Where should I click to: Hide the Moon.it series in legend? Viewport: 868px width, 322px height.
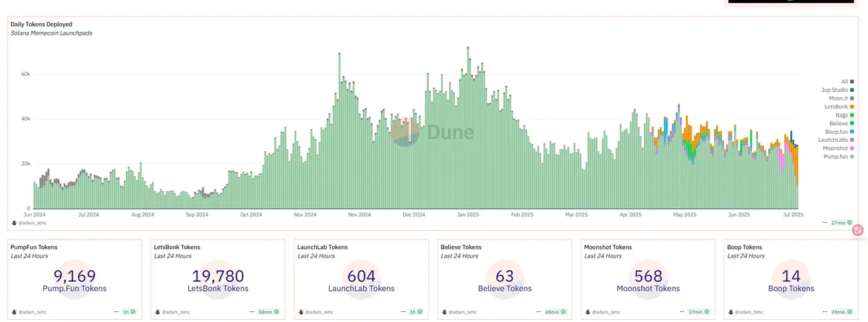click(840, 98)
